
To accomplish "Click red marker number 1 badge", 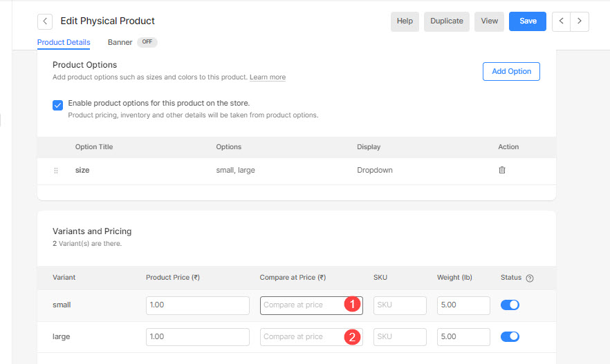I will click(353, 304).
